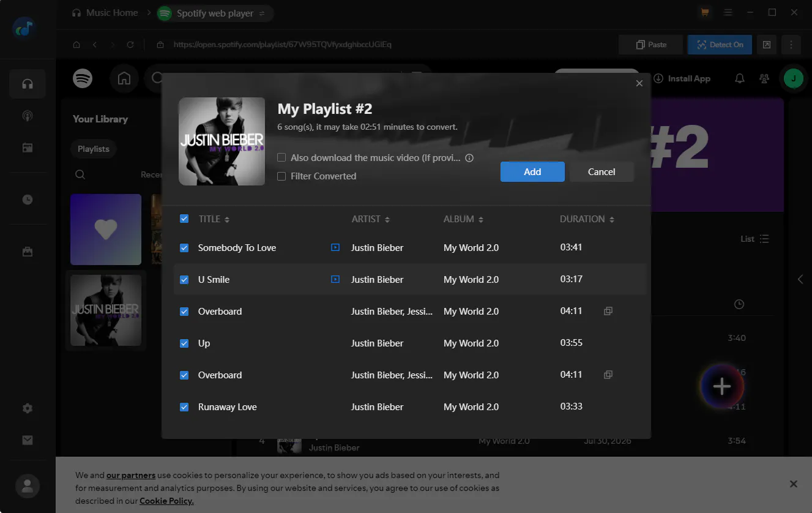Click the browser forward arrow
Screen dimensions: 812x513
(x=112, y=45)
